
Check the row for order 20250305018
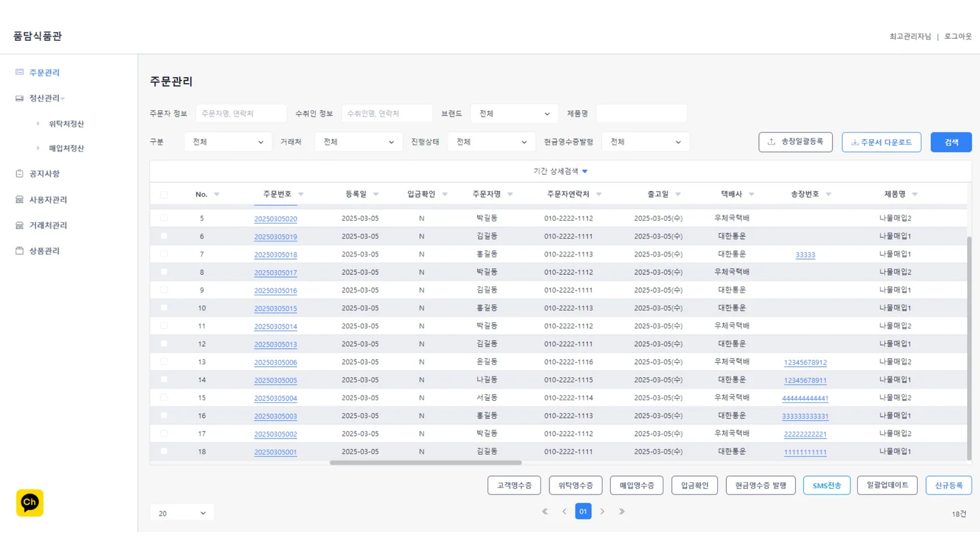(x=164, y=254)
